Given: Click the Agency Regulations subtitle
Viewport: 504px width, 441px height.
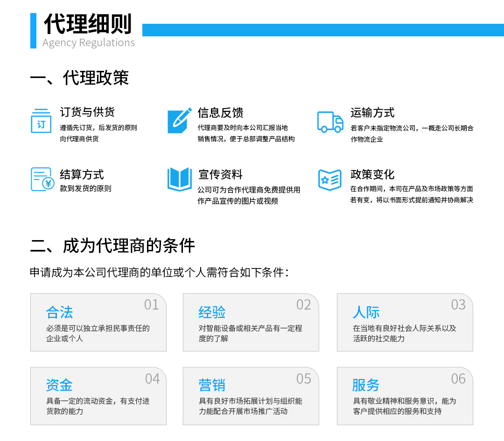Looking at the screenshot, I should 89,43.
